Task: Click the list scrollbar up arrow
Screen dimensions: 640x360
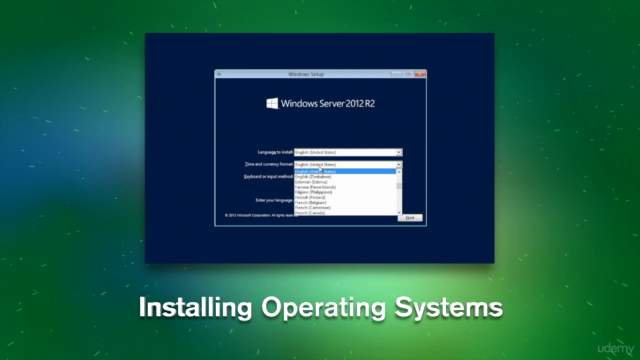Action: tap(399, 171)
